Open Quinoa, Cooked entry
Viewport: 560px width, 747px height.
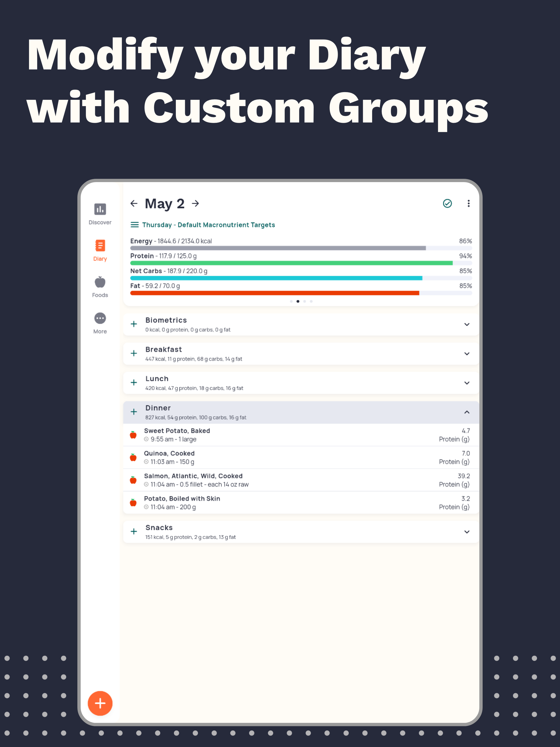click(x=301, y=458)
